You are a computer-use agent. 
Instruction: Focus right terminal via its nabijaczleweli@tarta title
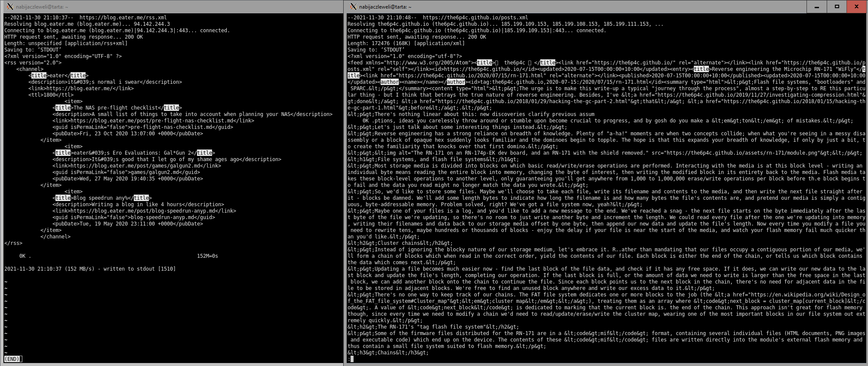tap(385, 7)
